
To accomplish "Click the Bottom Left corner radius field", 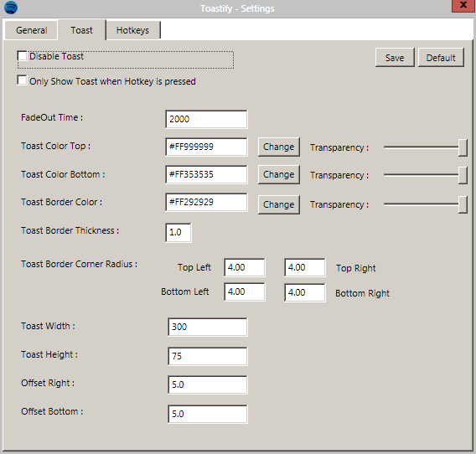I will pos(245,291).
